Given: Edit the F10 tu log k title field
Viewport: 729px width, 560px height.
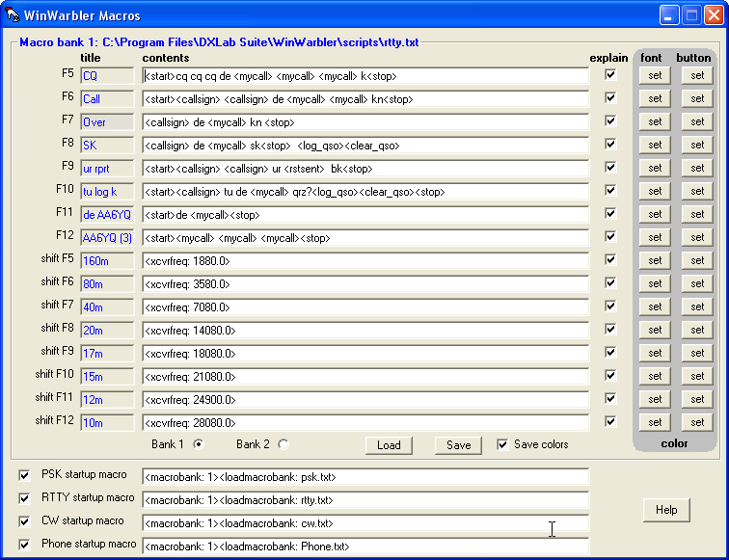Looking at the screenshot, I should click(107, 191).
